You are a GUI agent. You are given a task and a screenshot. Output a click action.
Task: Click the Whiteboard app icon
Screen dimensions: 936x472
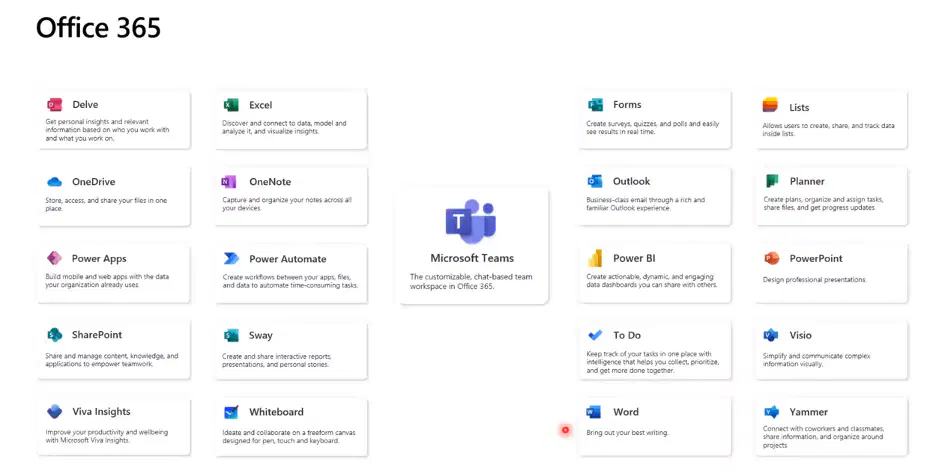click(x=231, y=412)
